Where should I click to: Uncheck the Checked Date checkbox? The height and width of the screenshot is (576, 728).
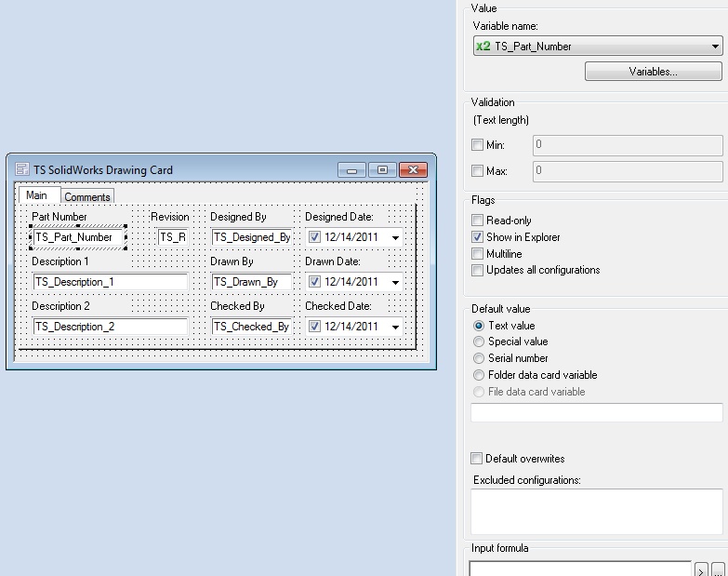point(314,326)
